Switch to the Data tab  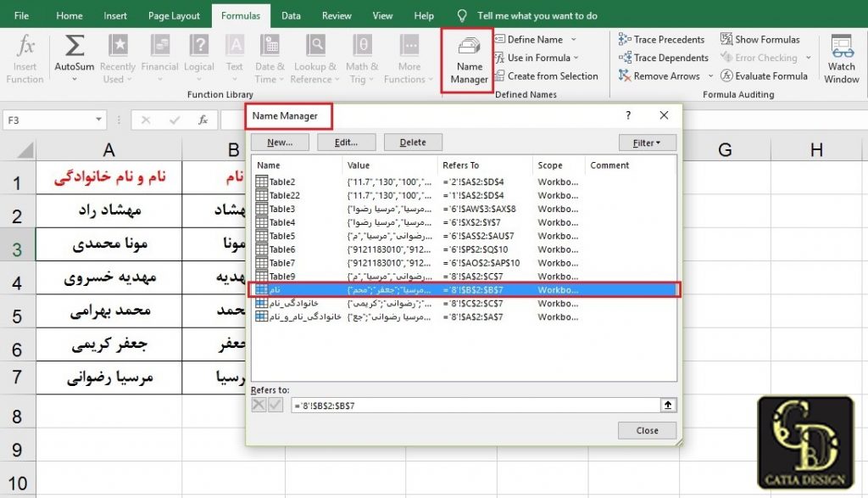coord(292,15)
